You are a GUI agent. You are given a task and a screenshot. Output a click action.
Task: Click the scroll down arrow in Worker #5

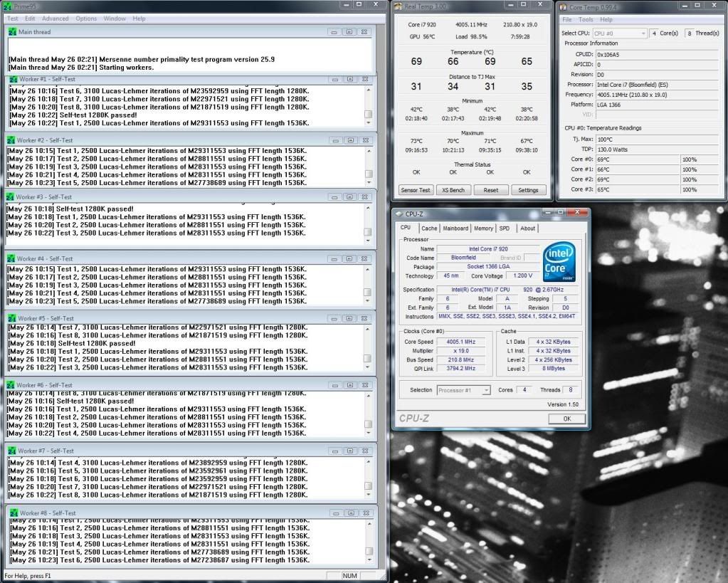368,367
